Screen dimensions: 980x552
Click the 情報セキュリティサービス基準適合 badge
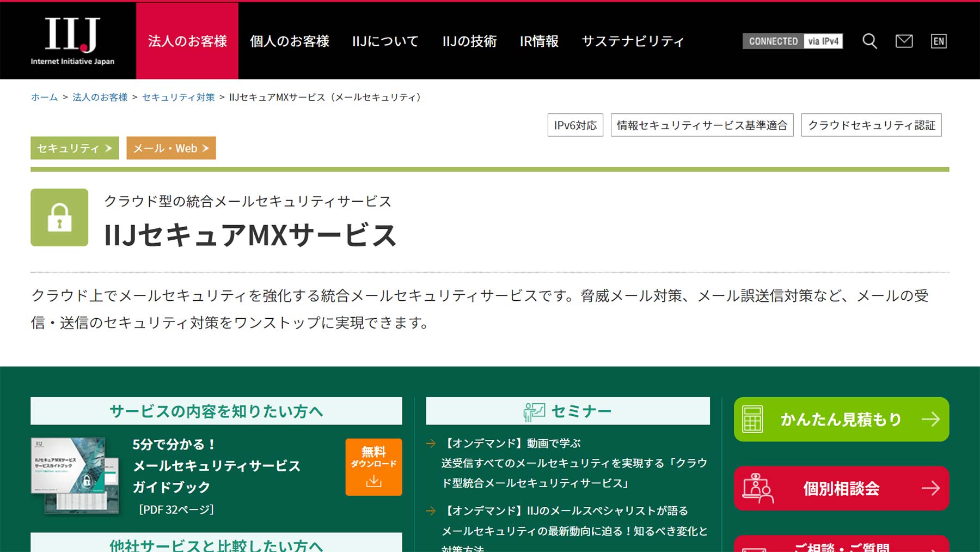click(702, 125)
